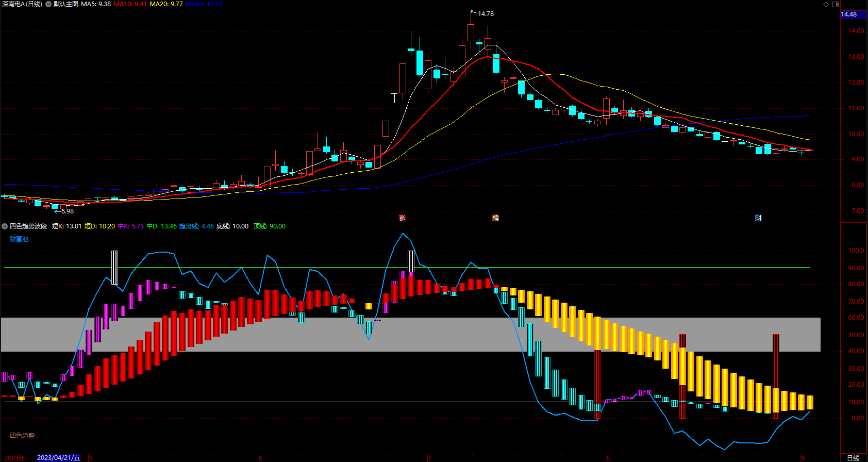This screenshot has height=462, width=868.
Task: Click the 6.98 low price label
Action: tap(67, 211)
